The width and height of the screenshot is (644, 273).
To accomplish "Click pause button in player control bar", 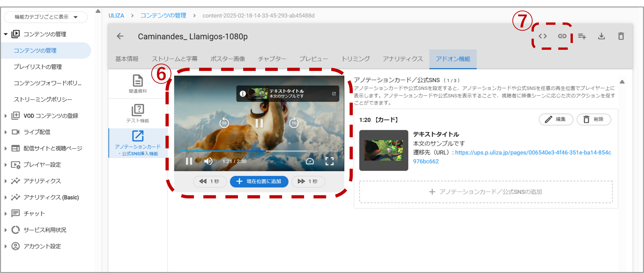I will click(x=189, y=161).
